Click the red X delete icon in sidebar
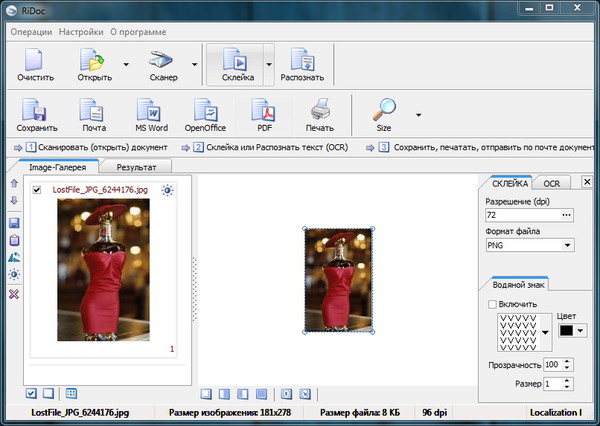 point(14,293)
